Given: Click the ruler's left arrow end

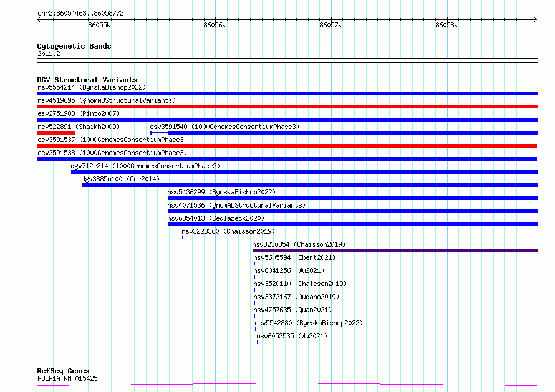Looking at the screenshot, I should point(39,19).
